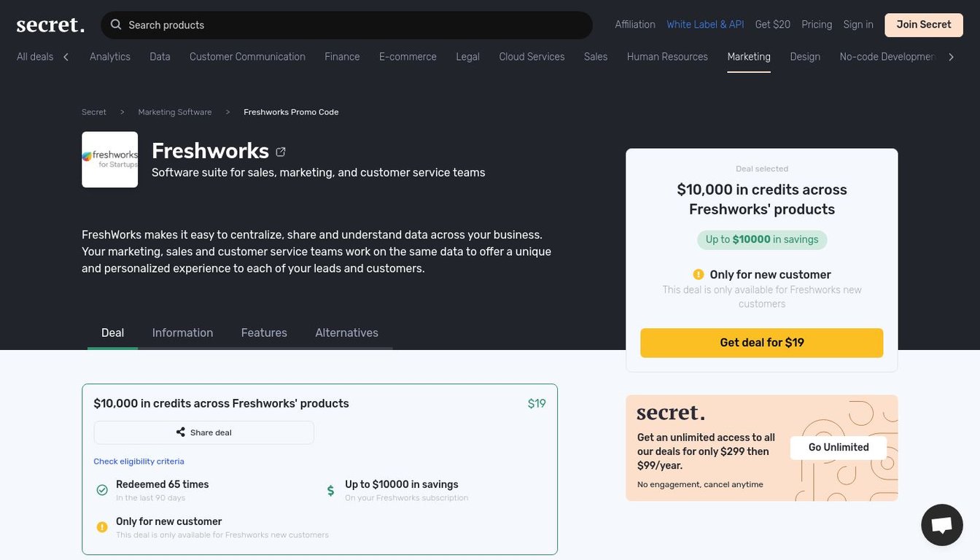Image resolution: width=980 pixels, height=560 pixels.
Task: Click the Share deal button
Action: 204,432
